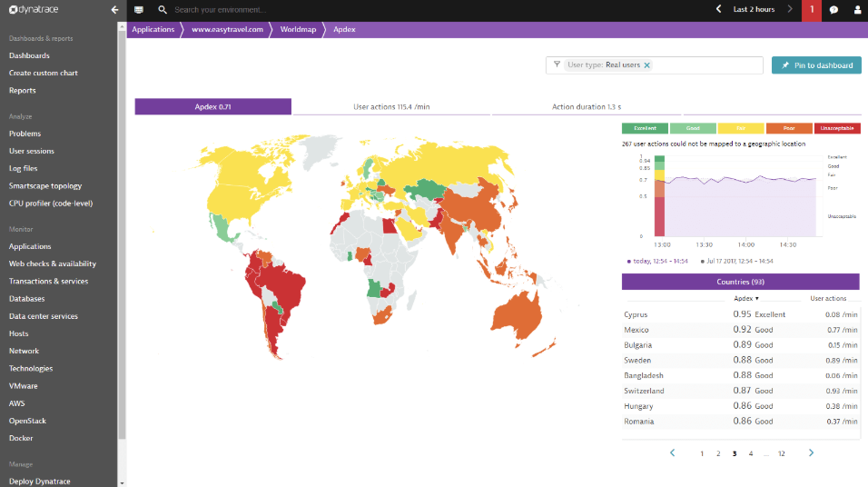Open the Last 2 hours timeframe selector

(x=754, y=9)
